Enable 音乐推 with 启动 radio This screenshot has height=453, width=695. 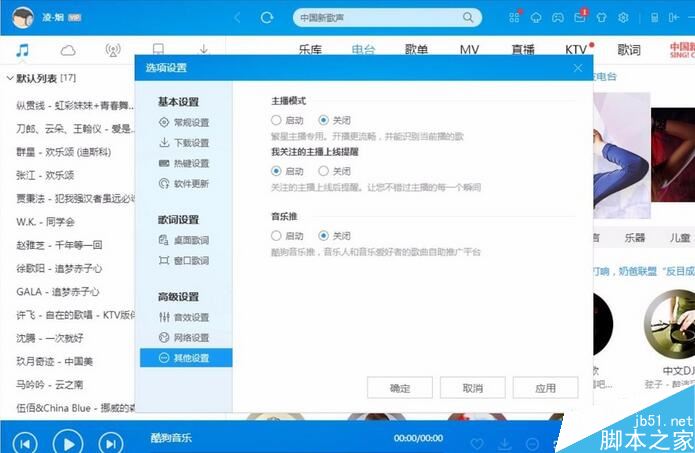(276, 236)
